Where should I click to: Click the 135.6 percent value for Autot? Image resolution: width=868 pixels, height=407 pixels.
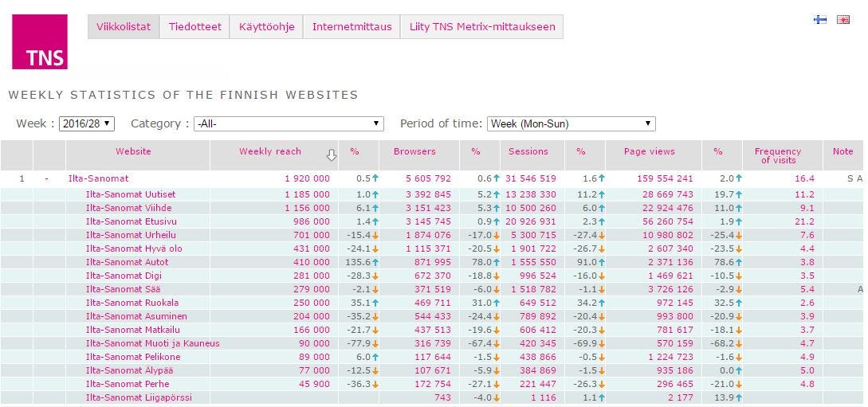coord(359,262)
